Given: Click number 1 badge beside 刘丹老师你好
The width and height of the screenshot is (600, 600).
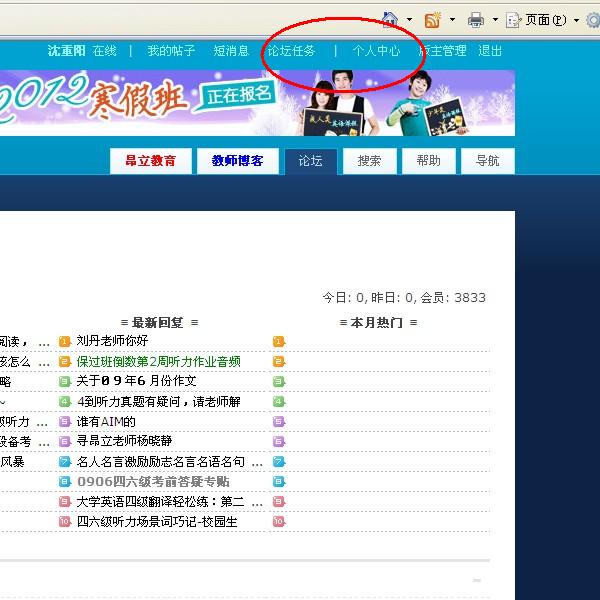Looking at the screenshot, I should [x=65, y=341].
